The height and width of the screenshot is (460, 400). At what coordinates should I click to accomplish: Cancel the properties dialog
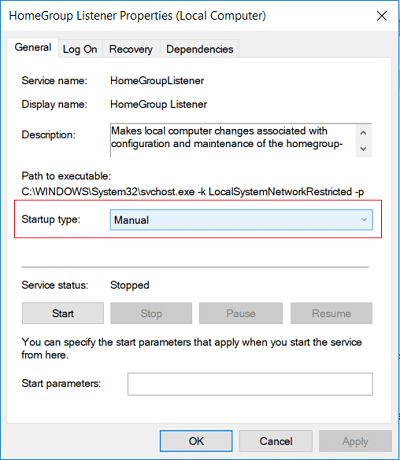[x=276, y=441]
